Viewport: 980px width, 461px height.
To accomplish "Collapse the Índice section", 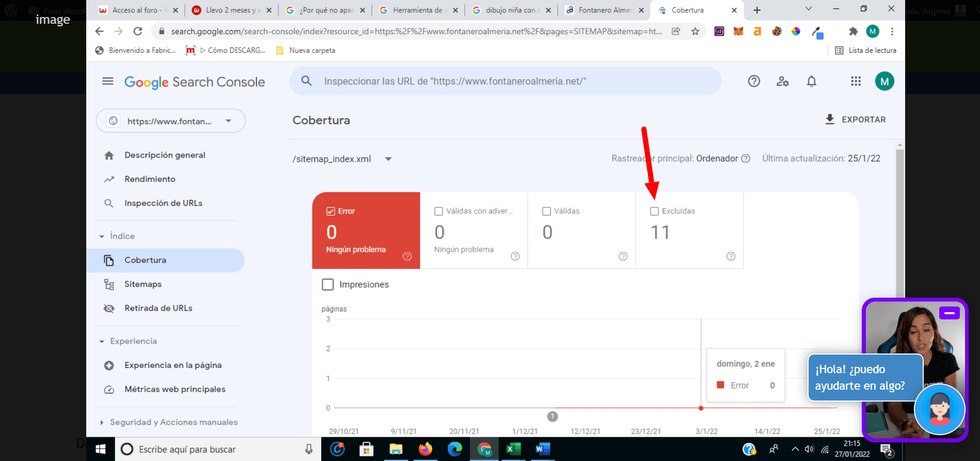I will coord(102,236).
